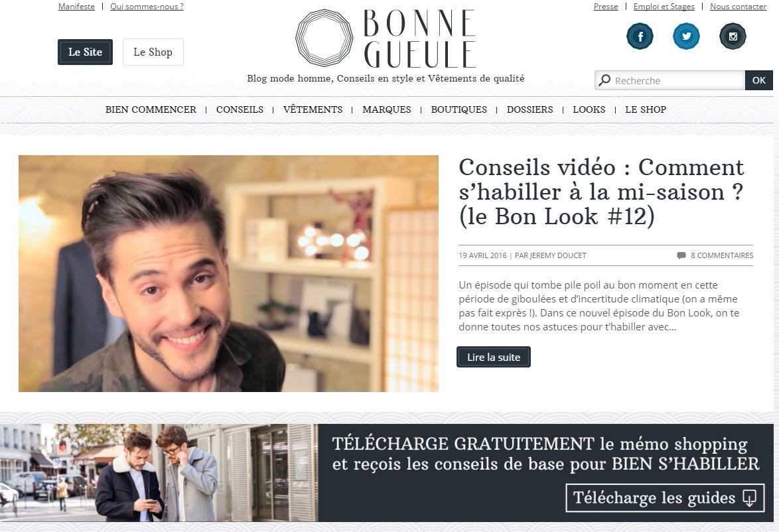Open the Twitter social icon
The width and height of the screenshot is (779, 532).
686,36
